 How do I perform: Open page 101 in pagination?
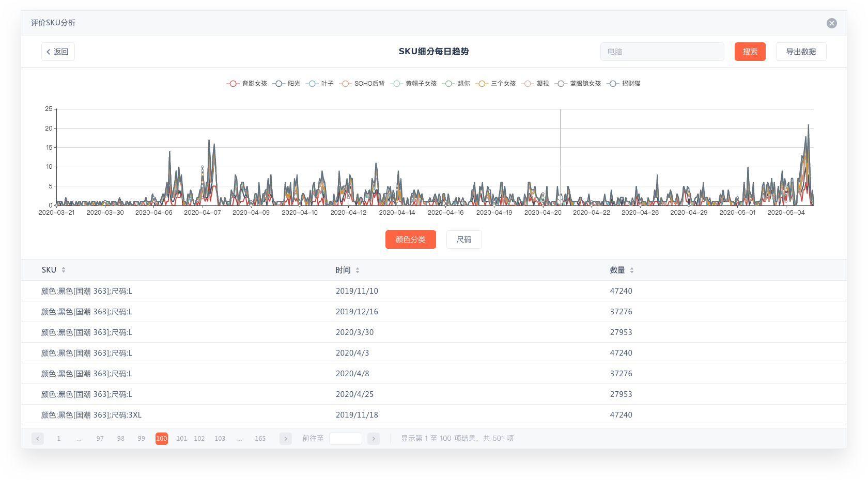pyautogui.click(x=181, y=439)
